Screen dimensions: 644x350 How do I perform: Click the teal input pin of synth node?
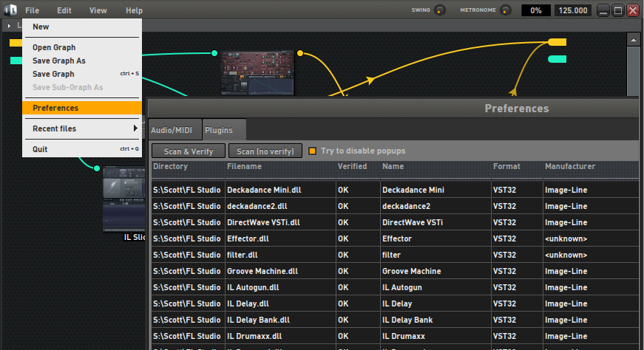[214, 53]
